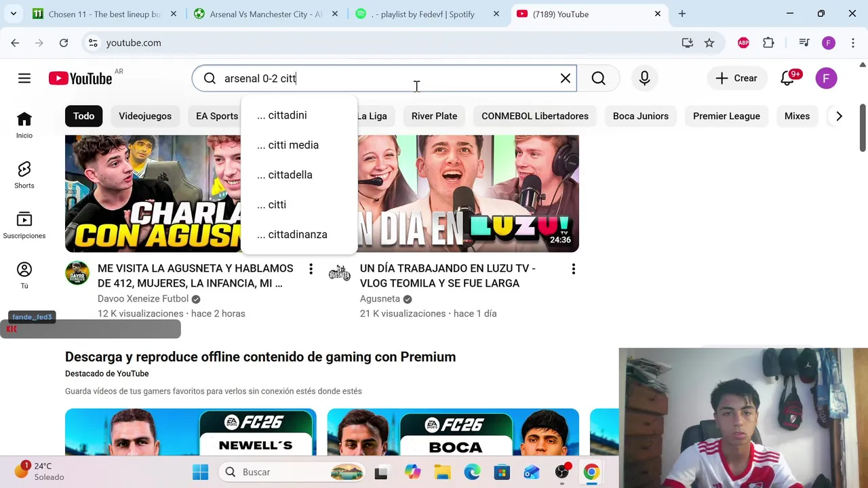This screenshot has width=868, height=488.
Task: Open the Newell's FC26 video thumbnail
Action: pos(191,432)
